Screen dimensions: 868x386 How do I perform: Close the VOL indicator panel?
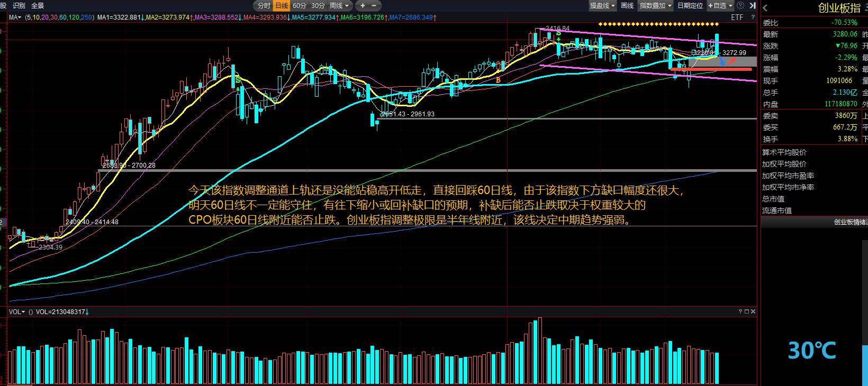[753, 312]
